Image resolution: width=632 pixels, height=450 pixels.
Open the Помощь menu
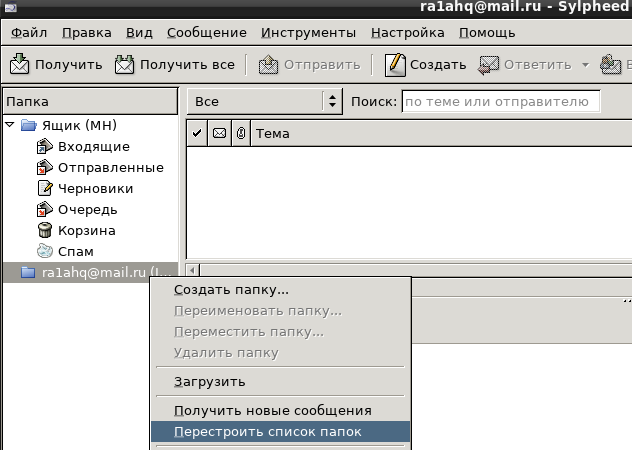[x=487, y=33]
